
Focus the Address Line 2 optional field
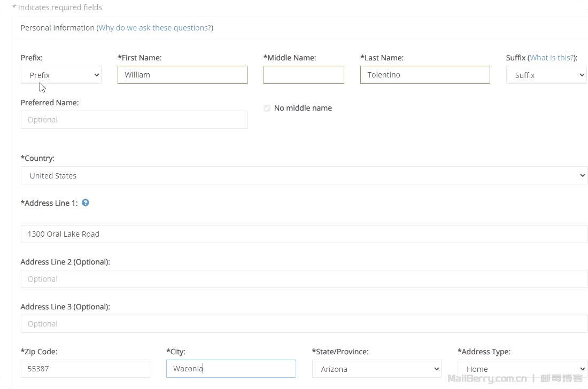tap(304, 279)
